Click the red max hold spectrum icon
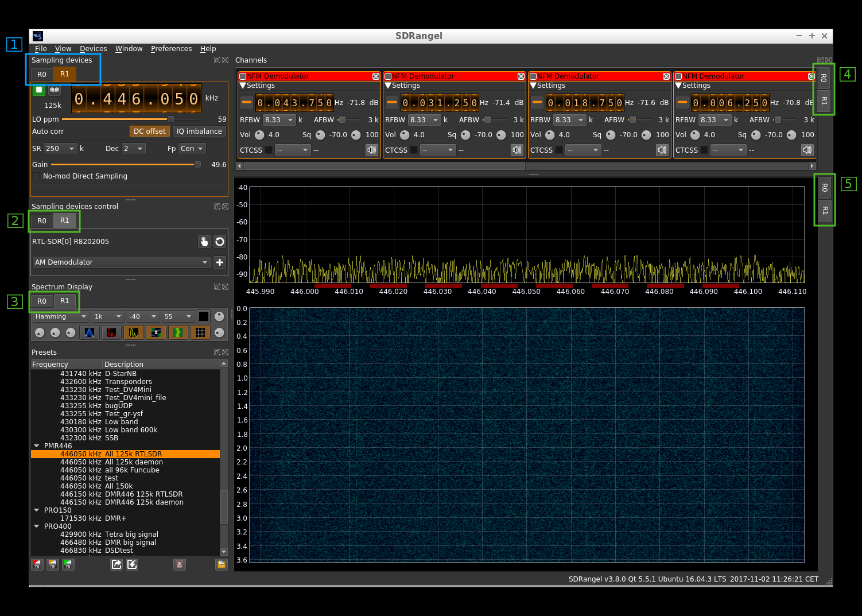Viewport: 862px width, 616px height. 111,332
